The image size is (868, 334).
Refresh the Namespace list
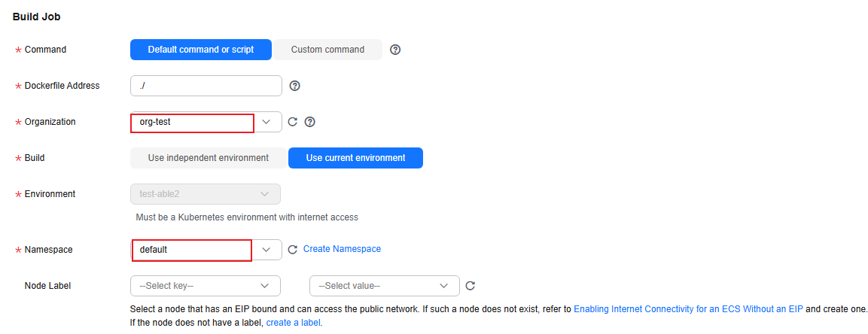[x=293, y=250]
